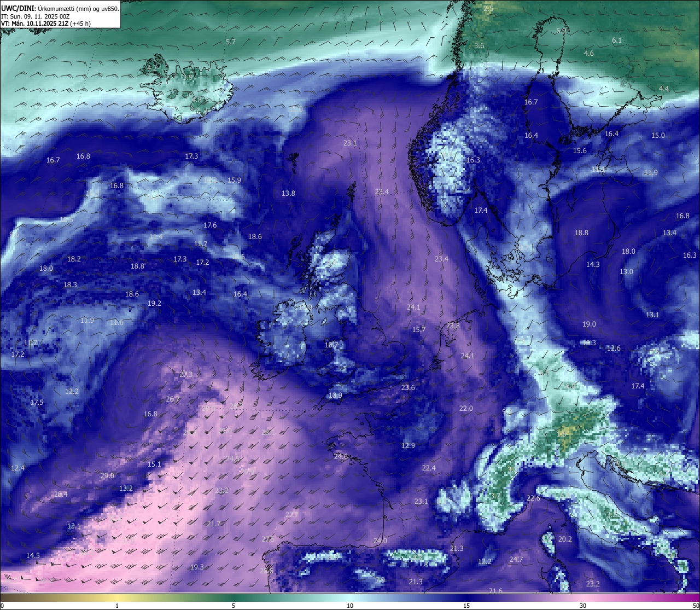The height and width of the screenshot is (610, 700).
Task: Click the '4.6' value label
Action: [x=588, y=53]
